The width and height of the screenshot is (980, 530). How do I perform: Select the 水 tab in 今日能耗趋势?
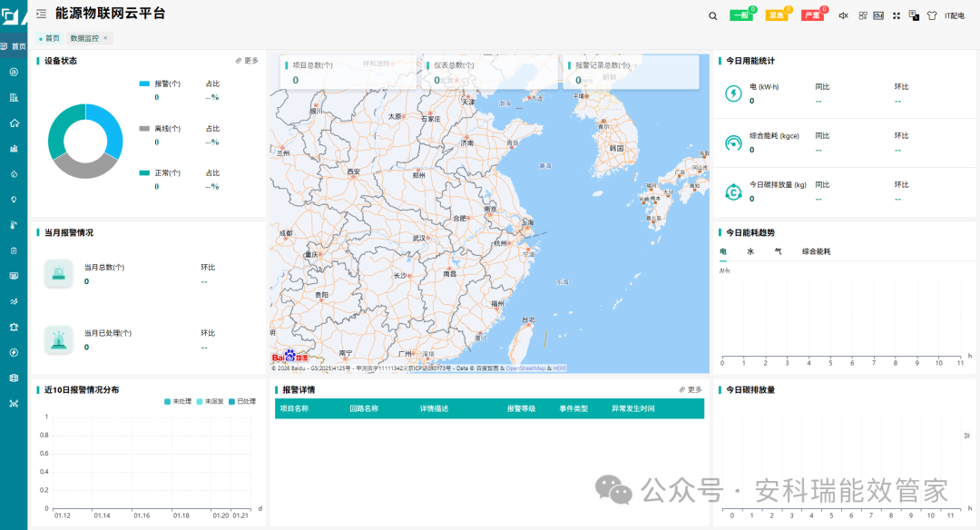point(750,251)
